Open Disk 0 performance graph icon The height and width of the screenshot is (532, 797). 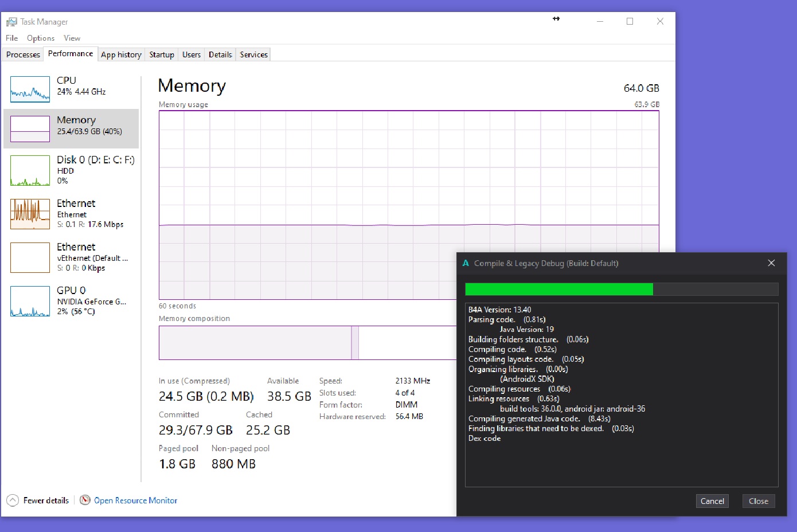(x=30, y=171)
